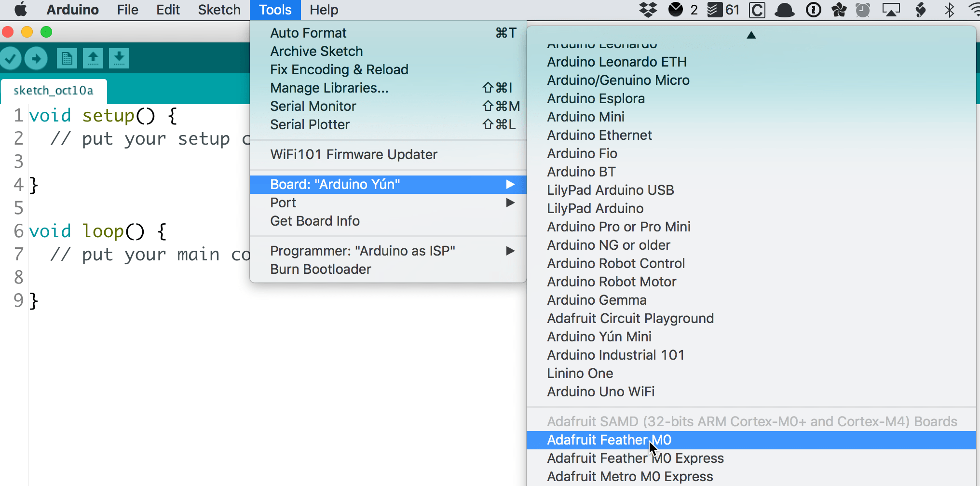Click the Dropbox menu bar icon
The image size is (980, 486).
click(648, 10)
